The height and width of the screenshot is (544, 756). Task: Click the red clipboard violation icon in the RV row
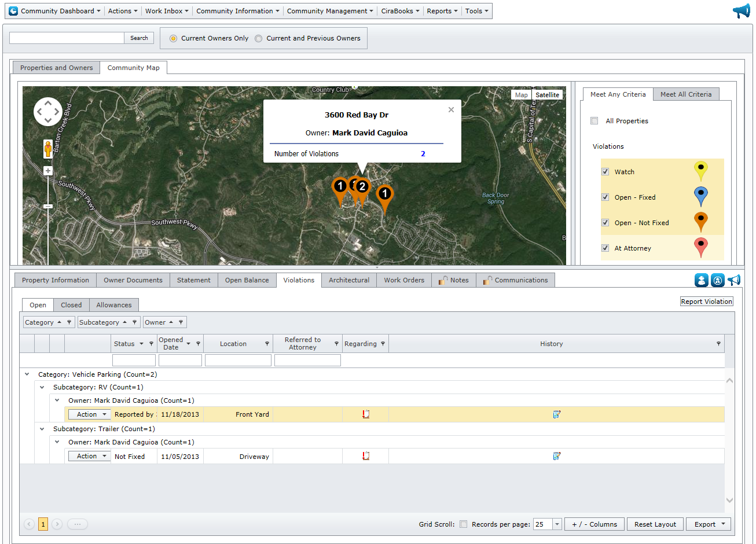tap(365, 414)
